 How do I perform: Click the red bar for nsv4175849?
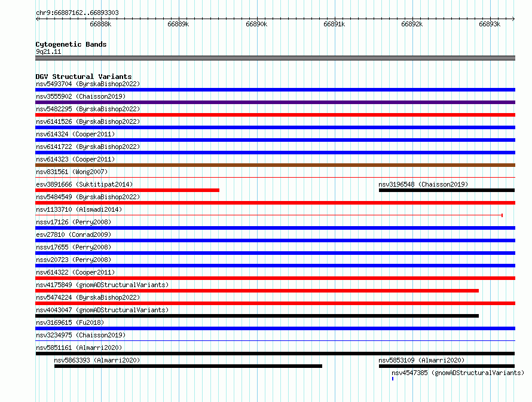coord(257,291)
